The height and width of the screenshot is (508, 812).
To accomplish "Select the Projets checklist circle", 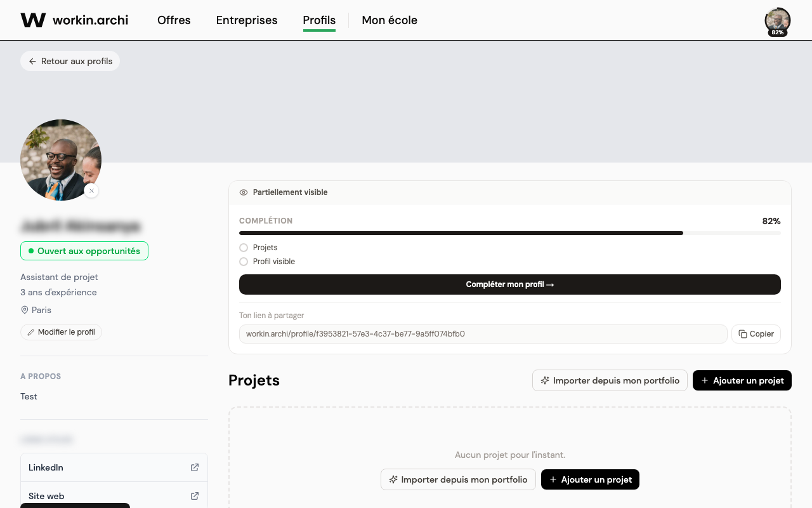I will coord(244,248).
